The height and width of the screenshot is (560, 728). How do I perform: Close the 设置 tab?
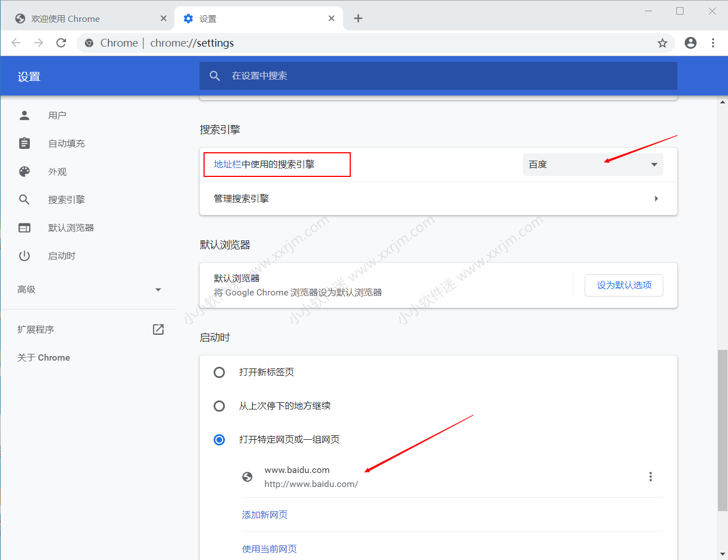[x=332, y=19]
